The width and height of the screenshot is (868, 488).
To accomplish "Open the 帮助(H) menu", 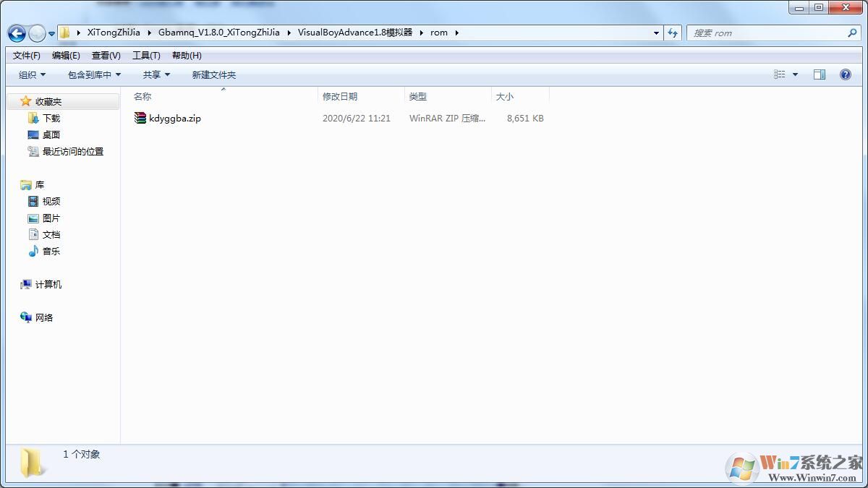I will click(187, 56).
